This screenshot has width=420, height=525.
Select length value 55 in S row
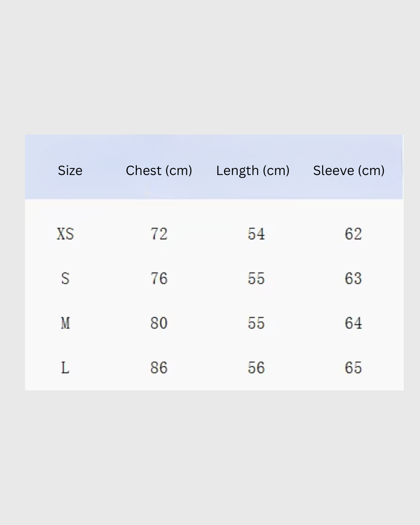point(256,278)
